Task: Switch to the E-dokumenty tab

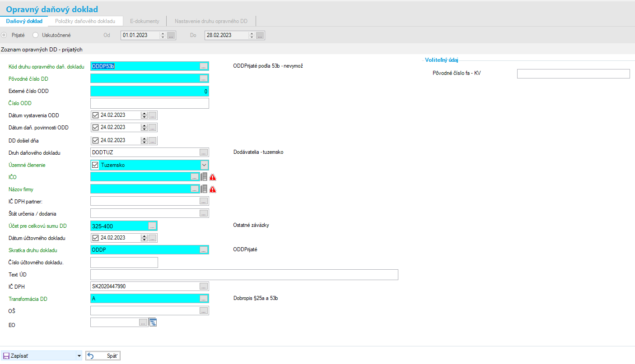Action: click(x=145, y=21)
